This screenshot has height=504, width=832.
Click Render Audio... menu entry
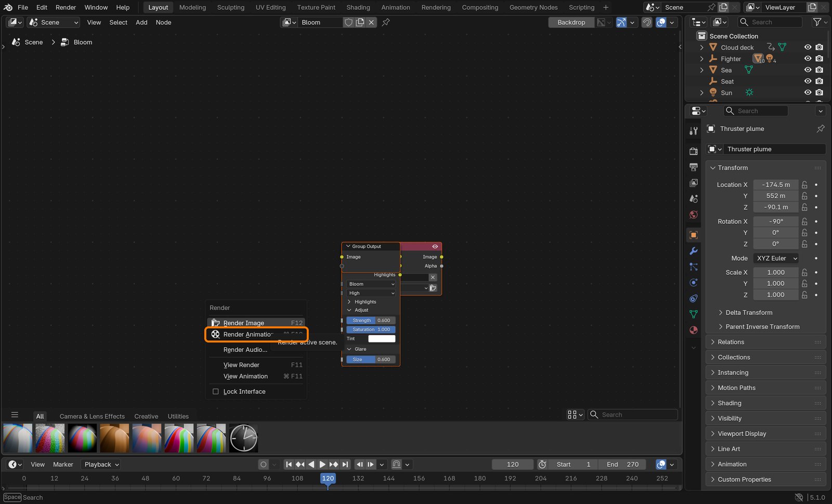256,350
